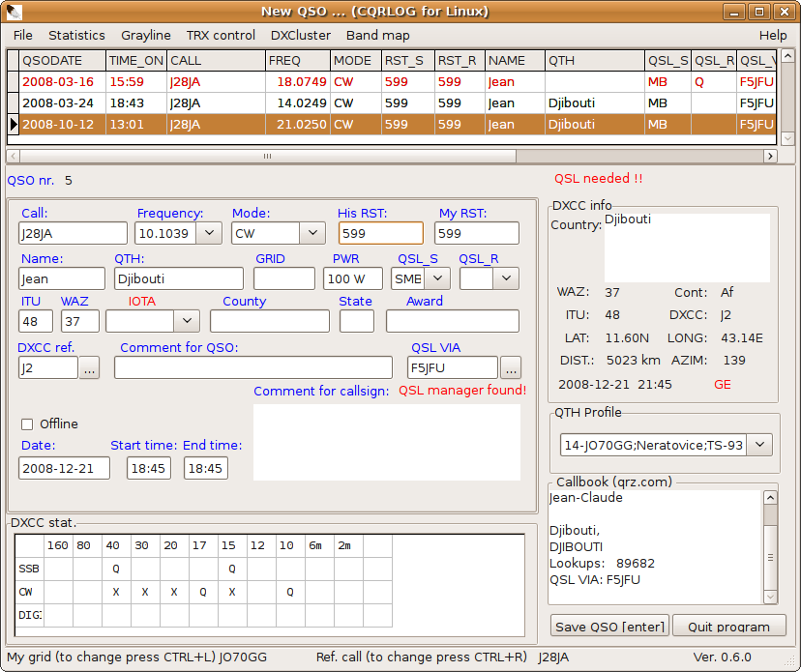The width and height of the screenshot is (801, 672).
Task: Open the DXCluster menu
Action: tap(301, 35)
